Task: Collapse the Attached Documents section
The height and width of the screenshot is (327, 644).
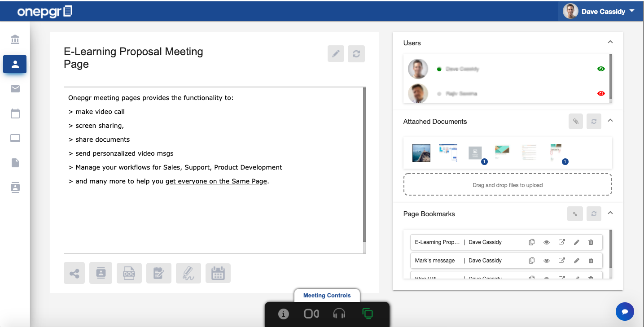Action: pos(610,121)
